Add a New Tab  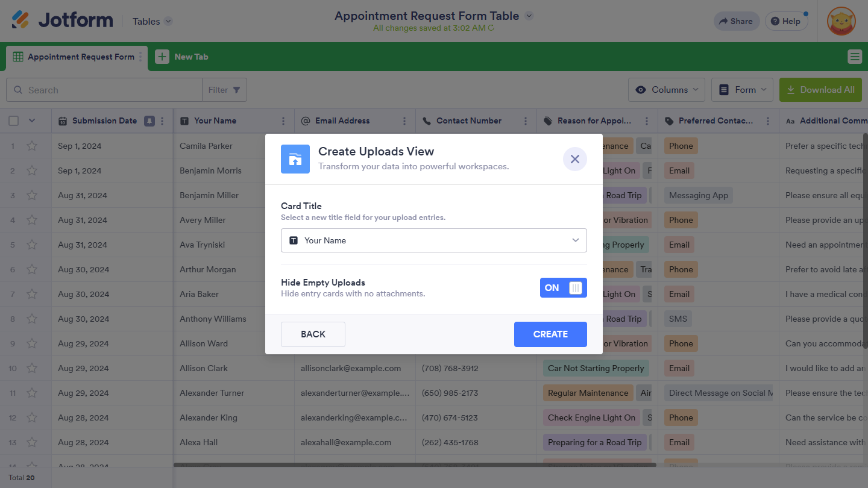point(182,57)
